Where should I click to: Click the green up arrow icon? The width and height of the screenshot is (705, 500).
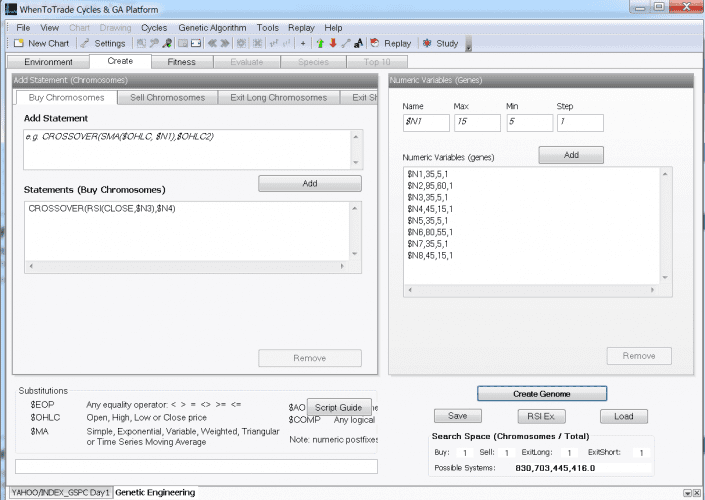click(320, 43)
